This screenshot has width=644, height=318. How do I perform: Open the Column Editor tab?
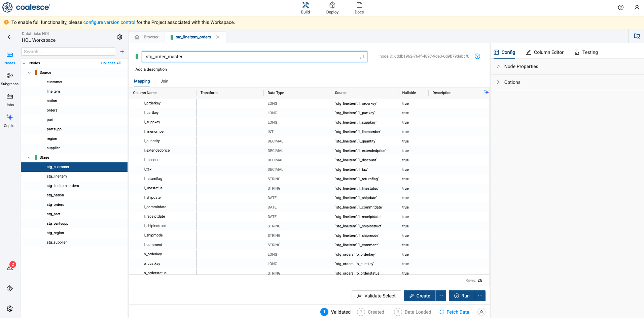point(545,52)
